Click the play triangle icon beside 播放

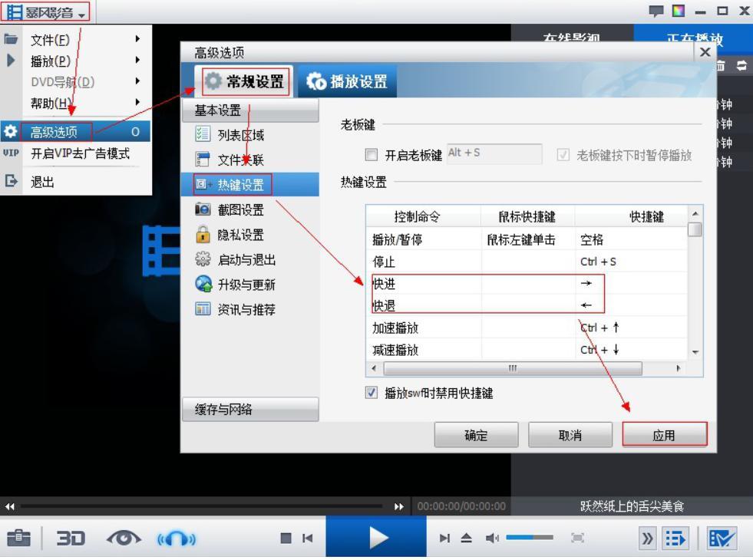pos(11,61)
